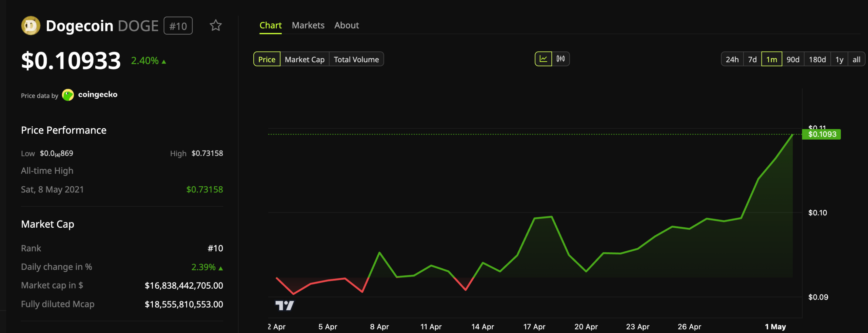Click the 5 Apr x-axis date label

pos(328,327)
